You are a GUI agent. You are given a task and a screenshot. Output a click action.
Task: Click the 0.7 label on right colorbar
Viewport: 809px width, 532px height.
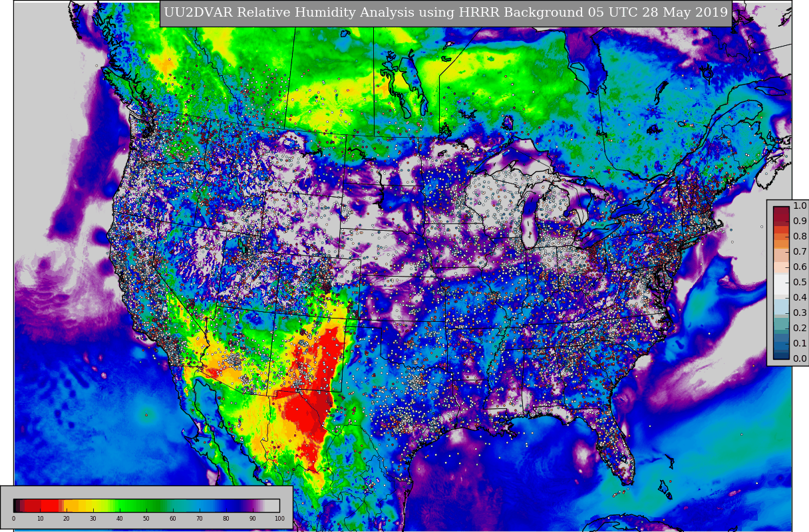(x=800, y=251)
